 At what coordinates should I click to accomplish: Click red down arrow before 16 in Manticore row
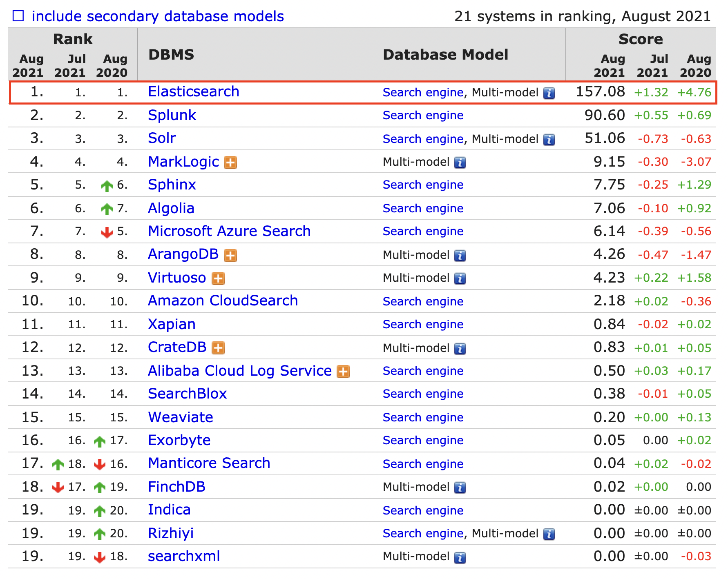[x=99, y=465]
